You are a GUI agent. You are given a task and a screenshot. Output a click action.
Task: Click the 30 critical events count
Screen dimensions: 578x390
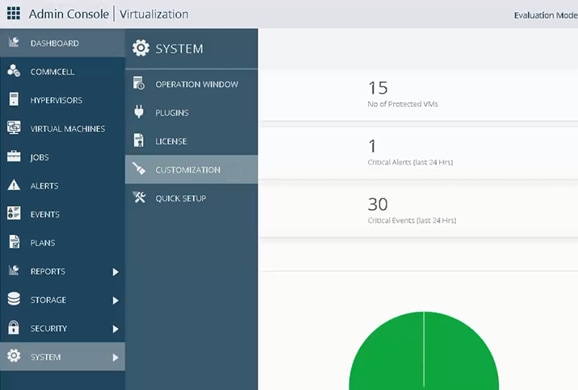(378, 204)
